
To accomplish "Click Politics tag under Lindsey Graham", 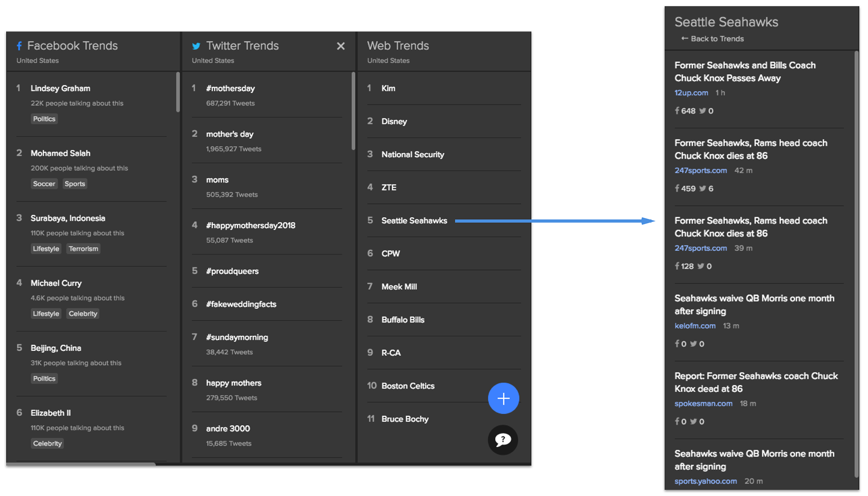I will (x=44, y=119).
